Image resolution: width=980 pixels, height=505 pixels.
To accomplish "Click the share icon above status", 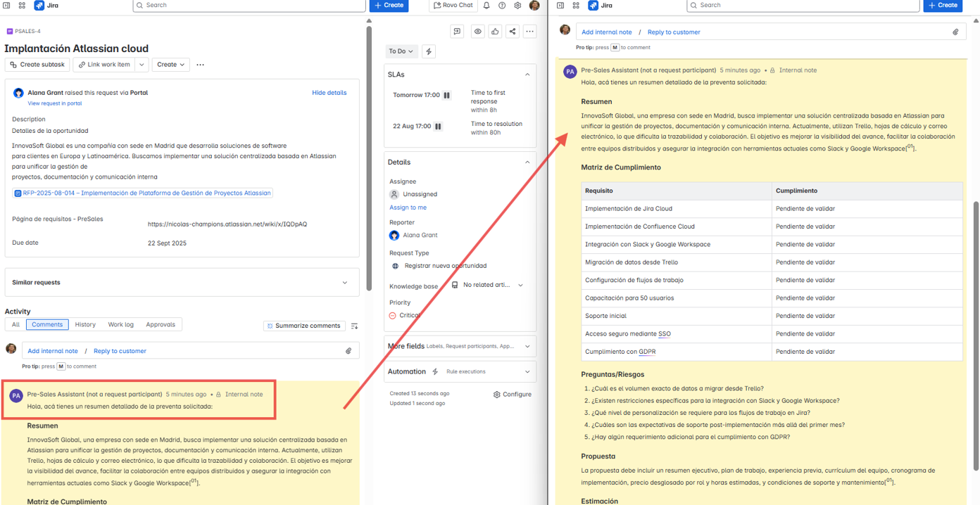I will [513, 32].
